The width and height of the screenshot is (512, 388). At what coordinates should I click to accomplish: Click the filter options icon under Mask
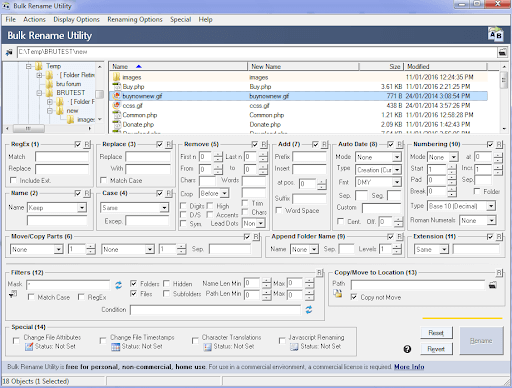(x=13, y=294)
